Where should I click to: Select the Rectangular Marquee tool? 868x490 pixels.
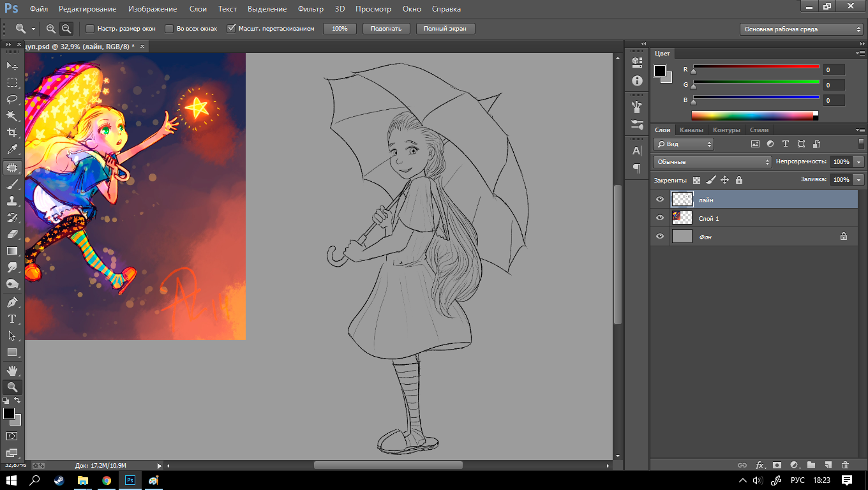(x=12, y=82)
